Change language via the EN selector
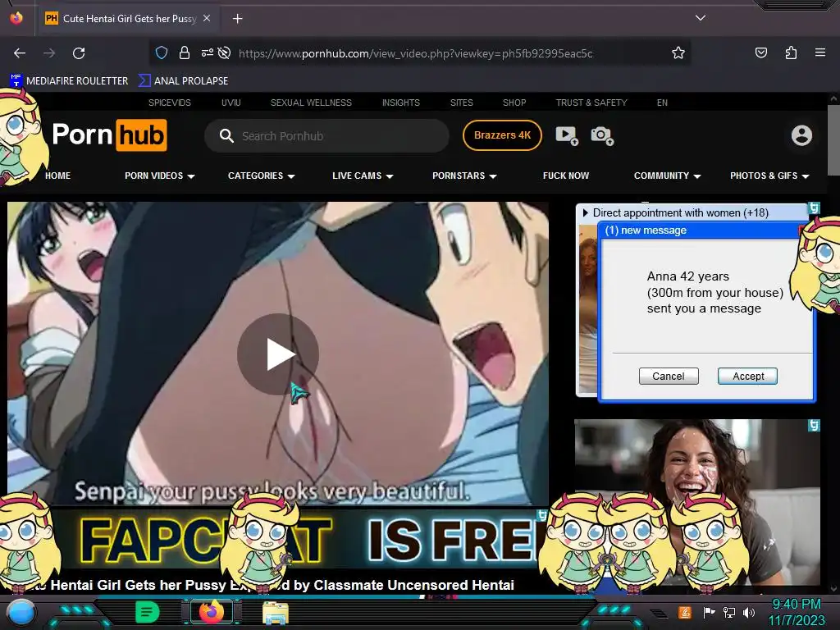The height and width of the screenshot is (630, 840). (662, 103)
